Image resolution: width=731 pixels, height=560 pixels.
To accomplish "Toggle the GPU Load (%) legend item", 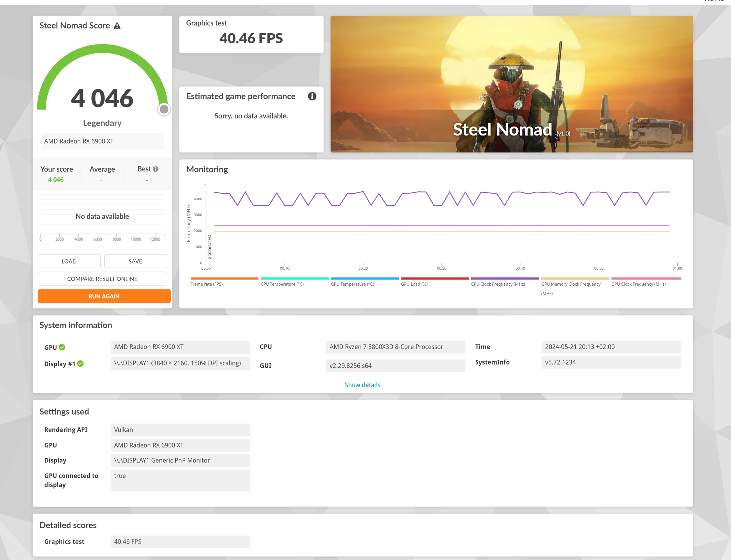I will pos(414,284).
